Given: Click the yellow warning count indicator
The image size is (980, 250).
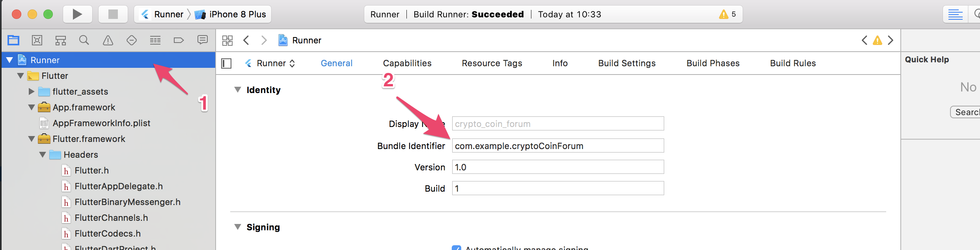Looking at the screenshot, I should [727, 15].
